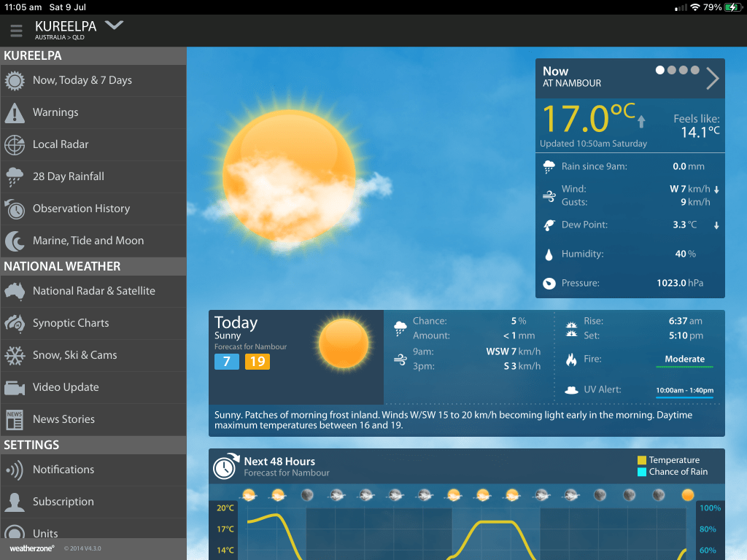This screenshot has height=560, width=747.
Task: Open the hamburger menu icon
Action: 16,31
